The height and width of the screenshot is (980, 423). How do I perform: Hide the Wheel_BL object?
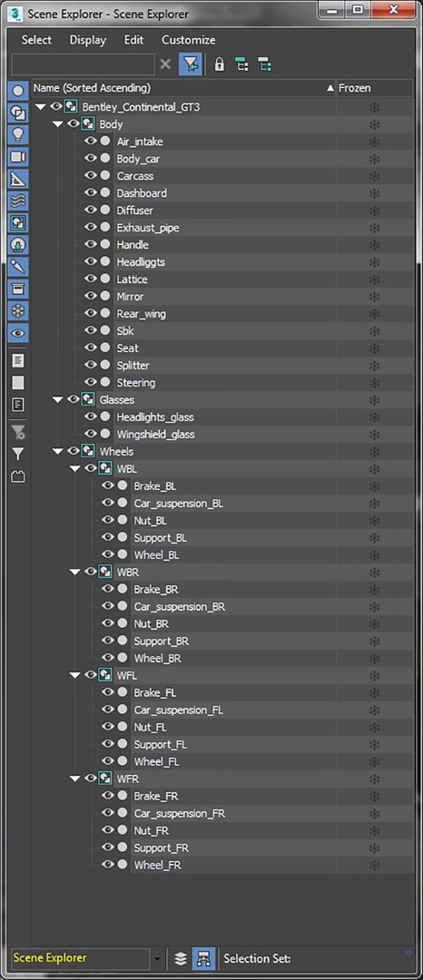click(107, 554)
